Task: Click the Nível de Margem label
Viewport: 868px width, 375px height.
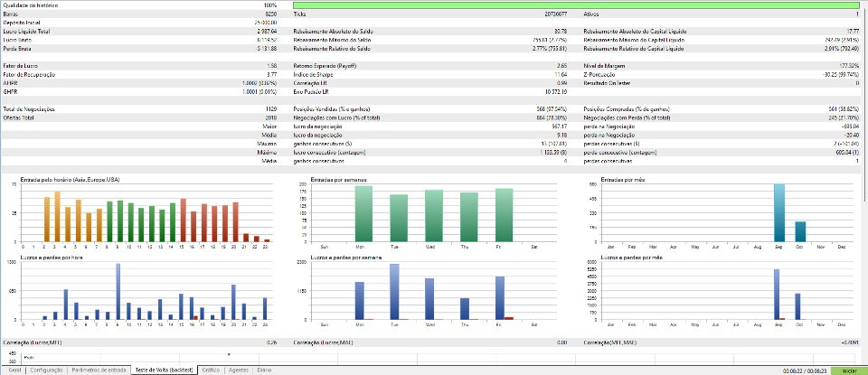Action: (x=603, y=66)
